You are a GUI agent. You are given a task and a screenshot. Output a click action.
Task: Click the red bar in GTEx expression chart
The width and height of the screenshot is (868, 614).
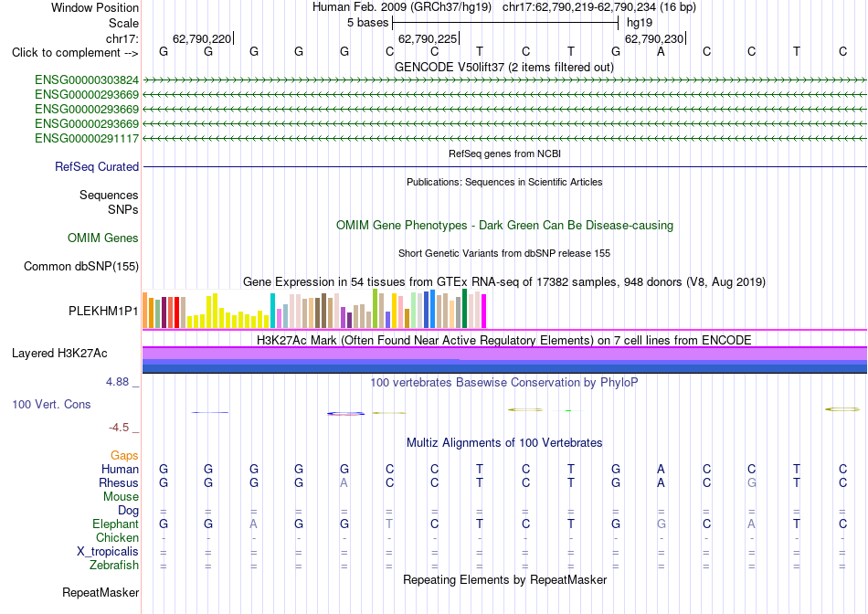pyautogui.click(x=176, y=312)
